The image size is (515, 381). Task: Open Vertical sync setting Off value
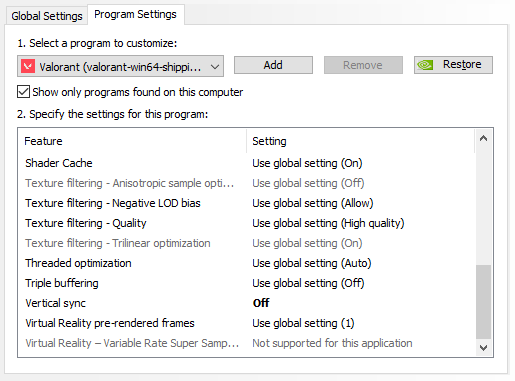(261, 303)
